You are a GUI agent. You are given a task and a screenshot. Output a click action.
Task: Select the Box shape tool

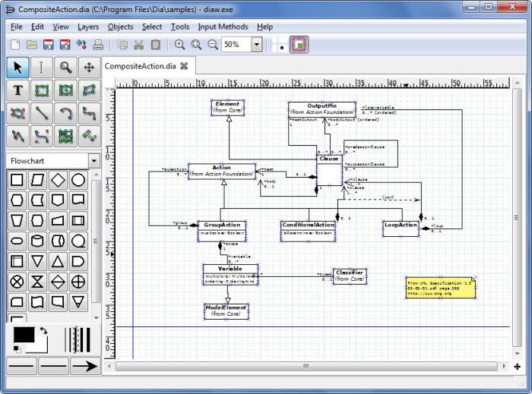42,90
